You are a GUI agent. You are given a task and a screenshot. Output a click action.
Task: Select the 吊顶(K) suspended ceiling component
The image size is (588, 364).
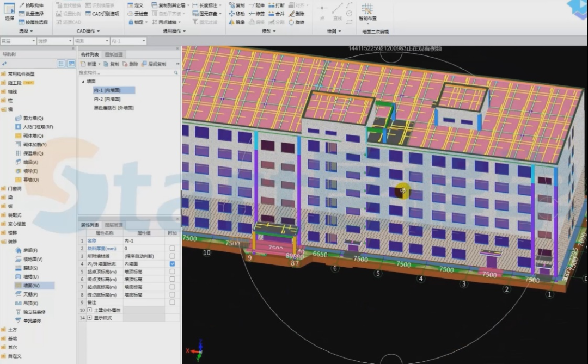click(x=26, y=303)
